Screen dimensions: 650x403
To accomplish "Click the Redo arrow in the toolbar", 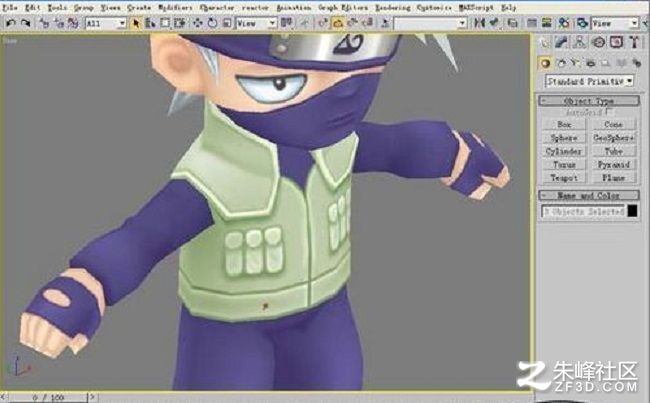I will click(x=25, y=23).
